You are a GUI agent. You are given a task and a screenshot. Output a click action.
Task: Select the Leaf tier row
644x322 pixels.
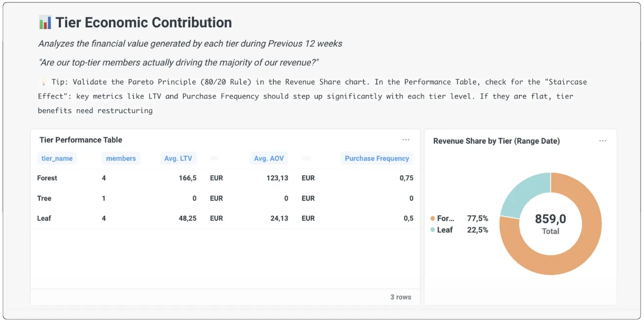(44, 218)
